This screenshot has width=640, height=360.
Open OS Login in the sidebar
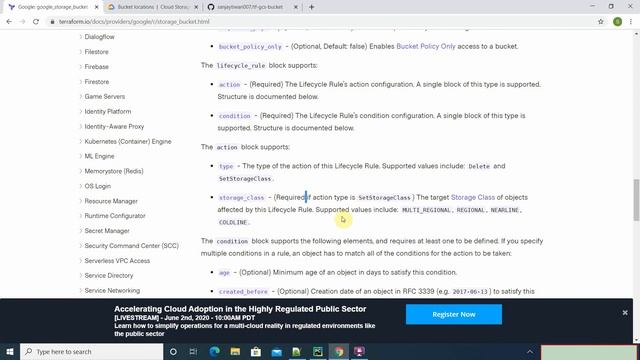[x=98, y=186]
